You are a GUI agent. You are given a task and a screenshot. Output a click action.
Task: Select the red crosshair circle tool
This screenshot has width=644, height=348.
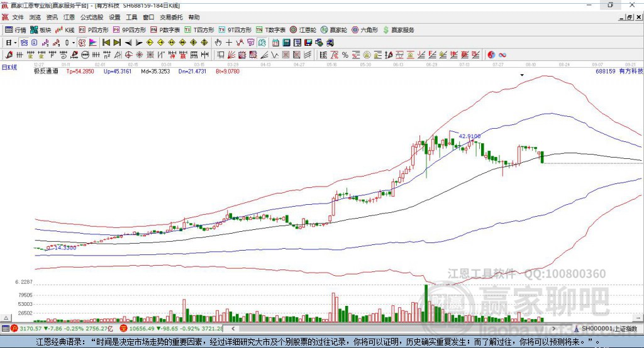coord(128,55)
